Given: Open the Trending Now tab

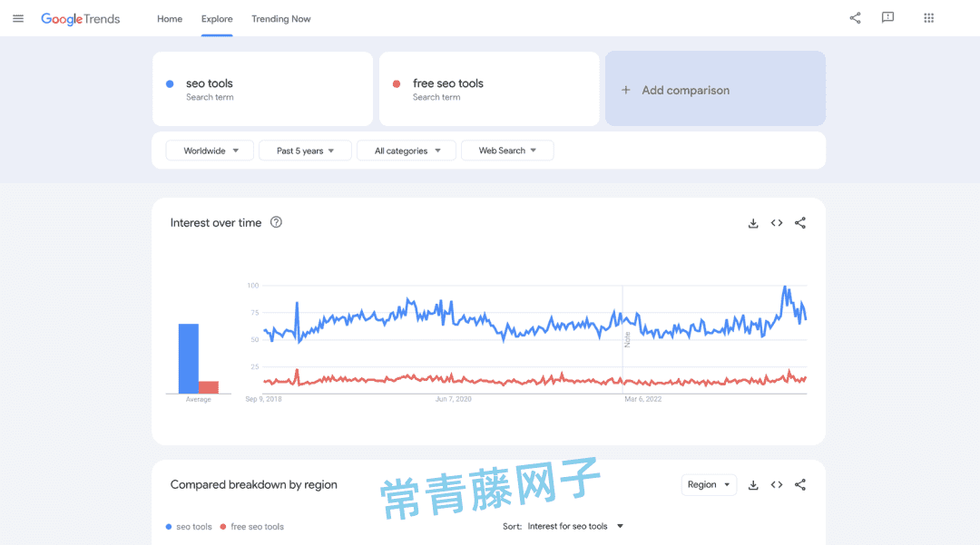Looking at the screenshot, I should 281,19.
